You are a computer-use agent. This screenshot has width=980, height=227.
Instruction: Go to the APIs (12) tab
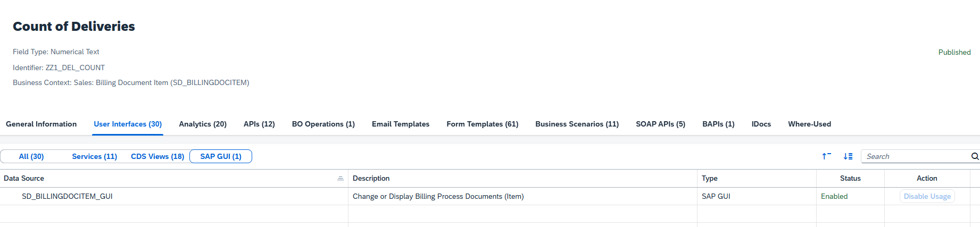[259, 124]
